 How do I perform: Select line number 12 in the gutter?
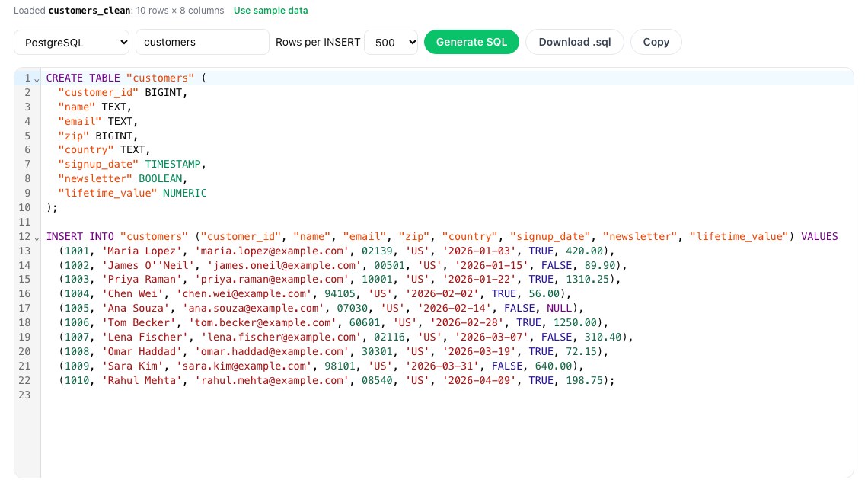24,236
